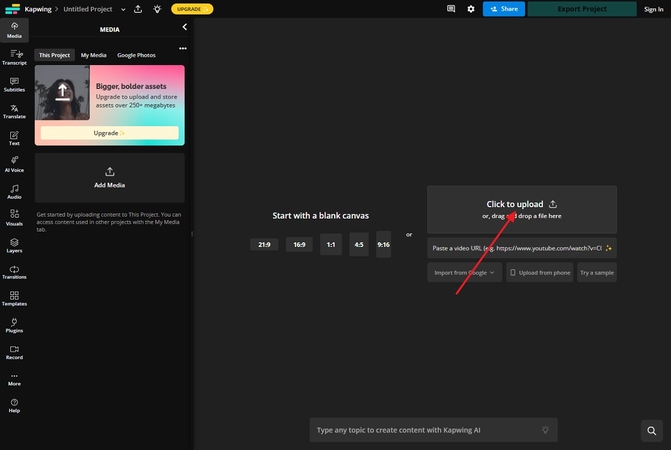Open the AI Voice tool
The image size is (671, 450).
(14, 165)
